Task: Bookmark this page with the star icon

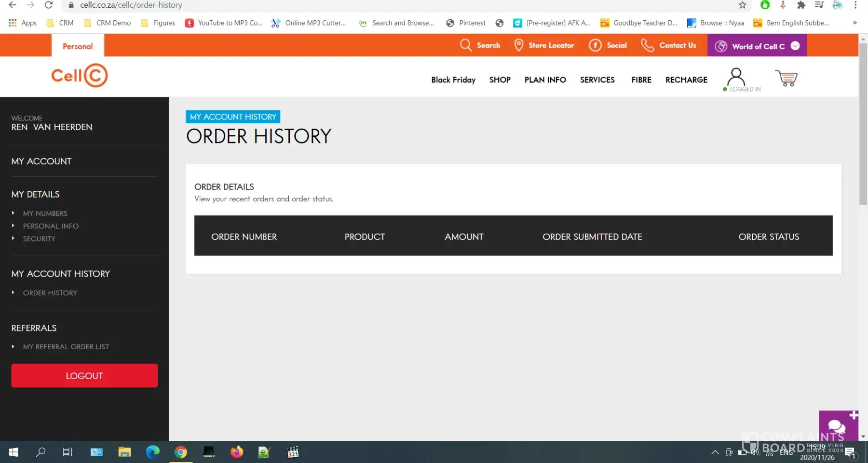Action: pos(742,5)
